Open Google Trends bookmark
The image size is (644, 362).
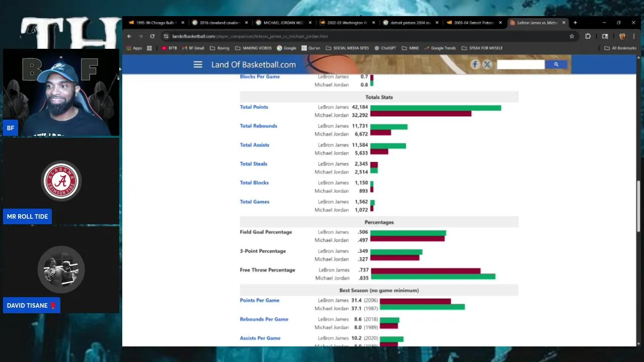(x=440, y=48)
